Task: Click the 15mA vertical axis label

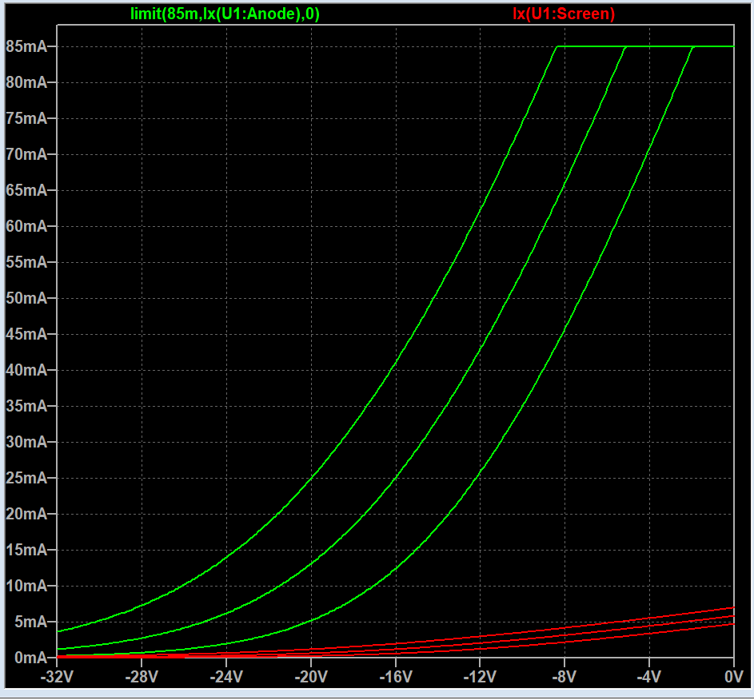Action: tap(26, 550)
